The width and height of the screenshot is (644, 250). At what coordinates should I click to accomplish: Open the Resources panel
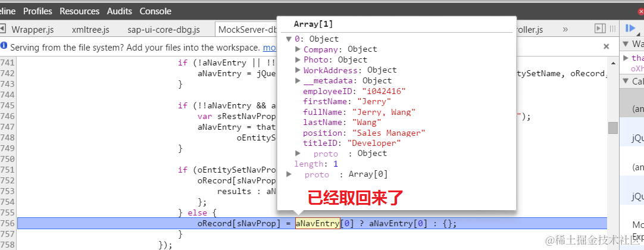(80, 11)
